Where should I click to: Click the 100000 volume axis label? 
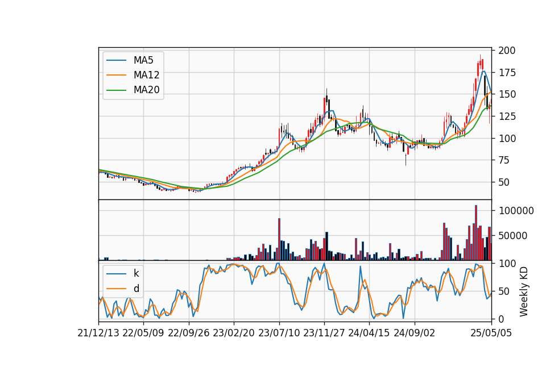516,211
